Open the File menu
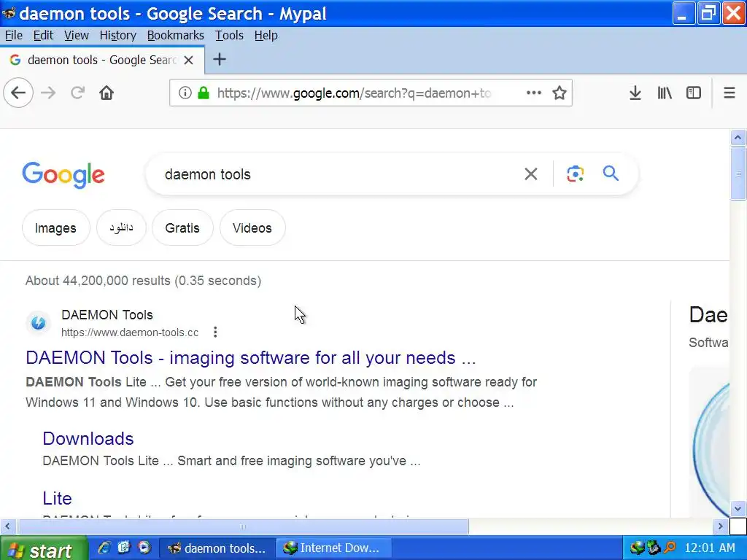 14,35
